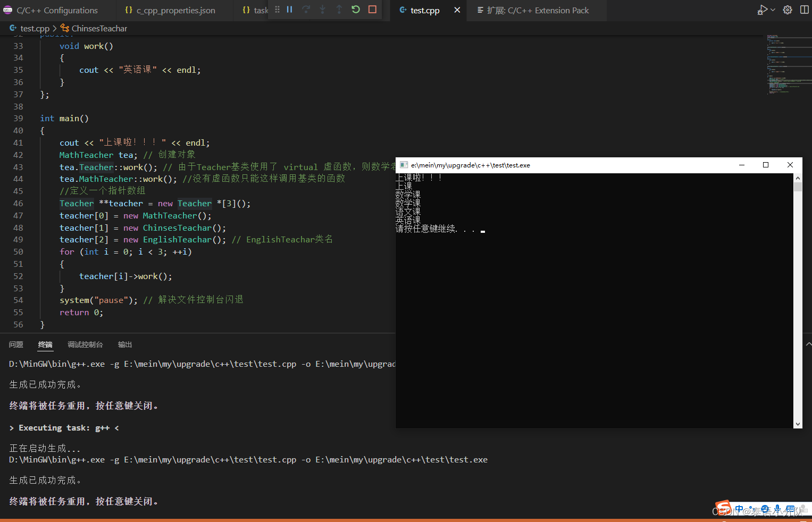Click line number 39 in gutter

18,119
